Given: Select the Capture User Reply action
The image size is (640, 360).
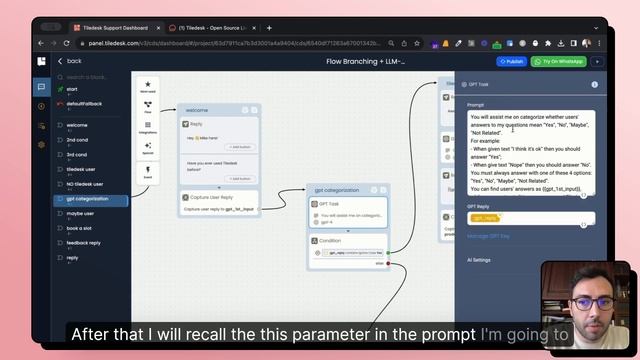Looking at the screenshot, I should 219,203.
